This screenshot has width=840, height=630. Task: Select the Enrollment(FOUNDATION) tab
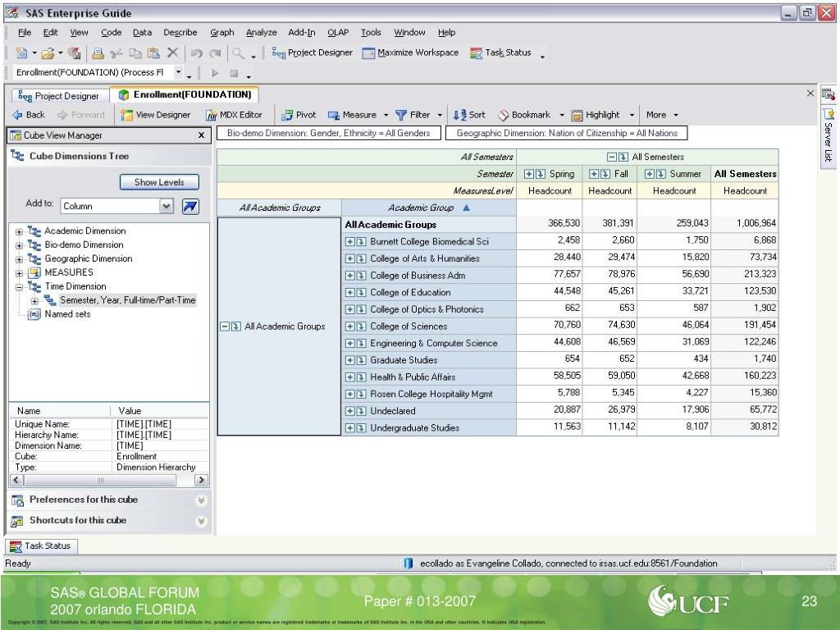click(185, 95)
